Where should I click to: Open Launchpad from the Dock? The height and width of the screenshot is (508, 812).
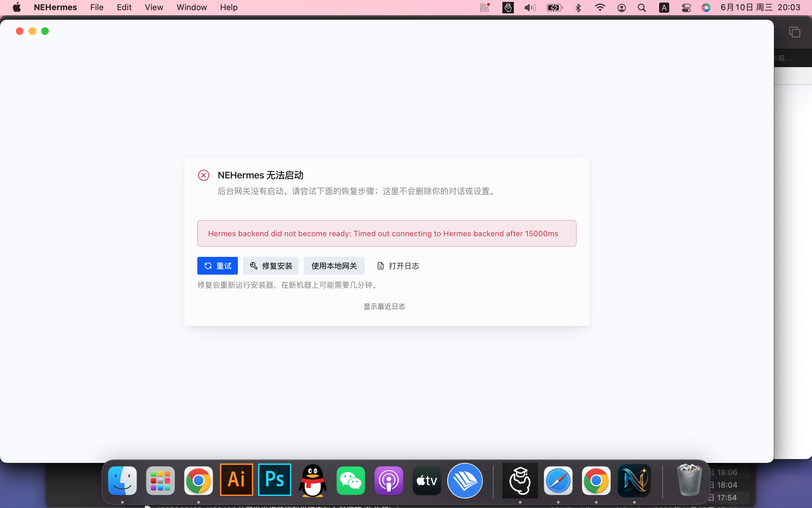tap(160, 480)
